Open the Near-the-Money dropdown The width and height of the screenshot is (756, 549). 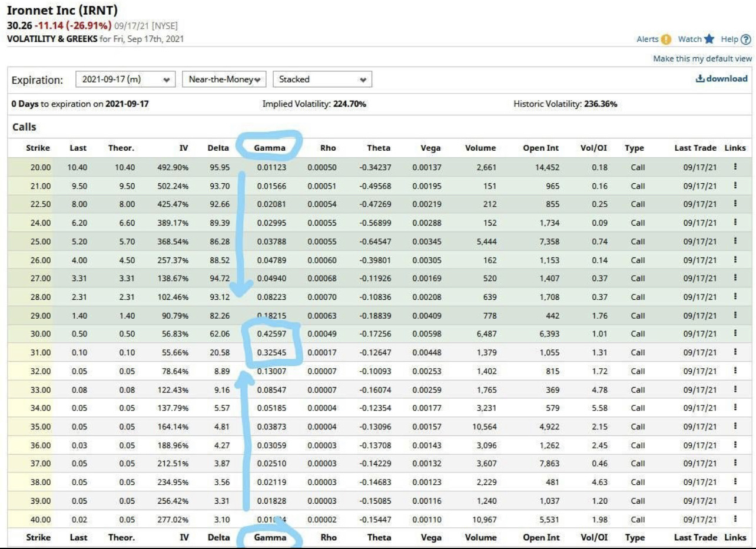click(x=225, y=79)
